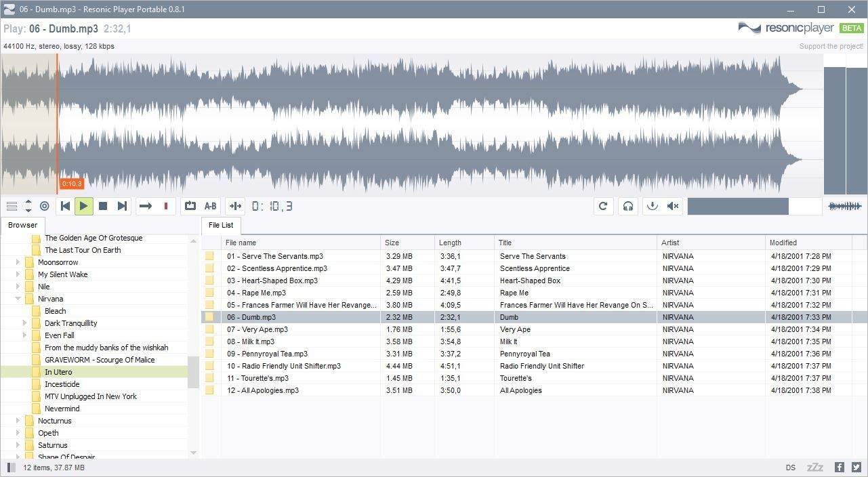Select the Bleach folder

pos(56,311)
